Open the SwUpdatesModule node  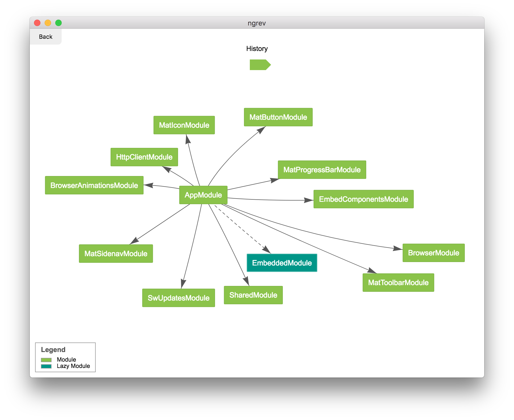[x=178, y=298]
